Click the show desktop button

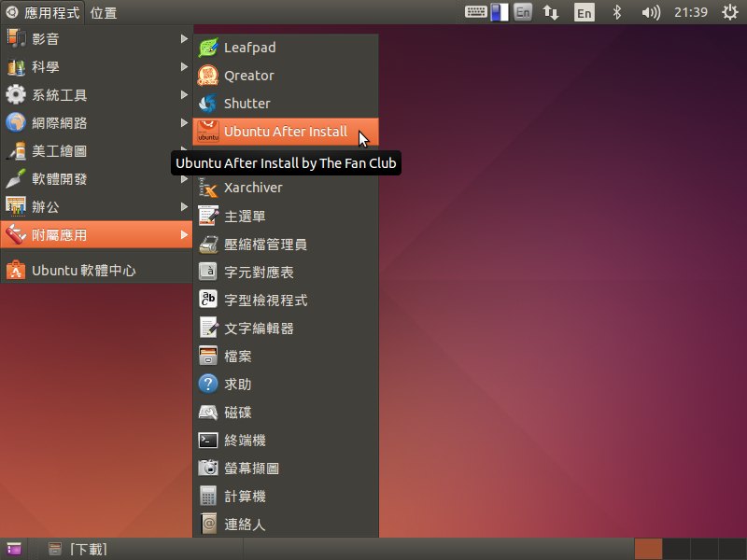14,549
